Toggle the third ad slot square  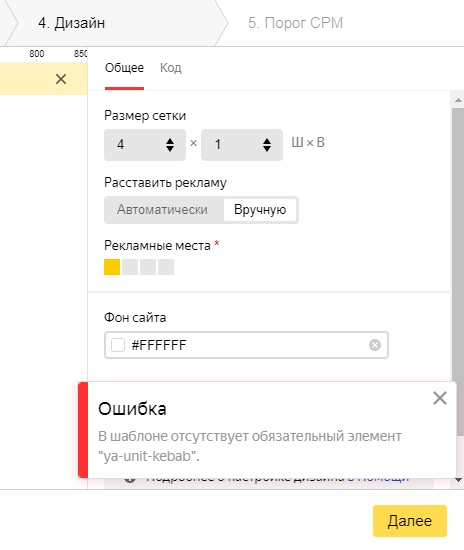click(148, 267)
